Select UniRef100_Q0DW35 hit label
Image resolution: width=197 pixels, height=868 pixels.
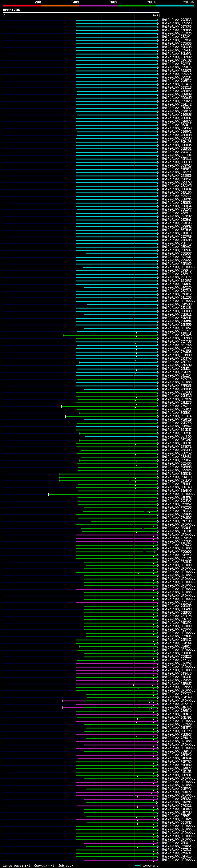(x=177, y=145)
